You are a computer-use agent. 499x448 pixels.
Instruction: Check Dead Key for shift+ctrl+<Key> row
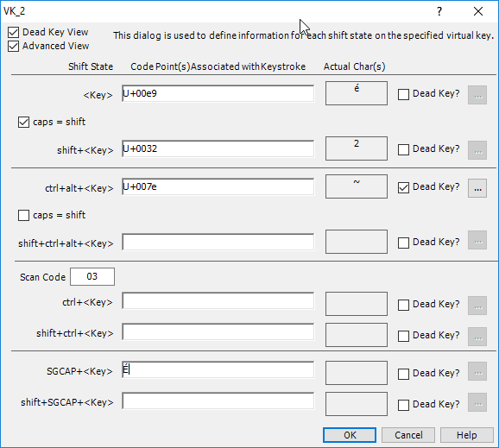pyautogui.click(x=403, y=336)
